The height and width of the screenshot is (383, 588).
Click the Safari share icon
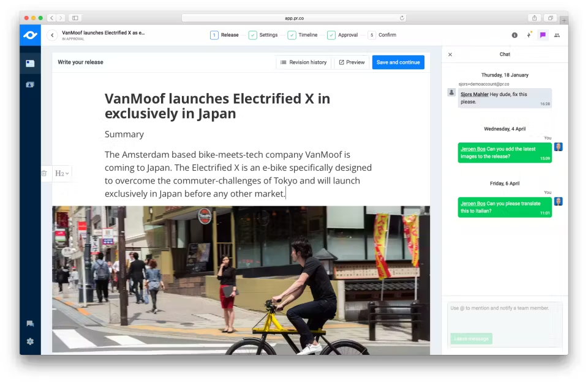click(534, 18)
